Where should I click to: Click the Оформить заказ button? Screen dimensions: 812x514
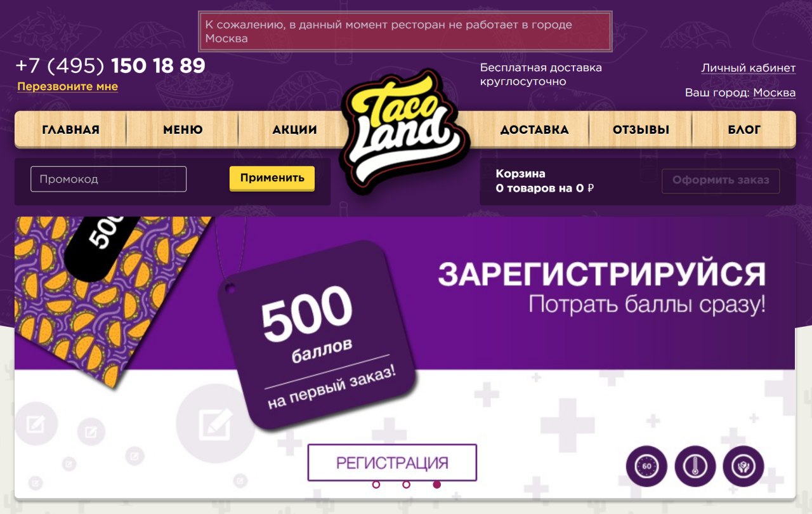pyautogui.click(x=721, y=180)
